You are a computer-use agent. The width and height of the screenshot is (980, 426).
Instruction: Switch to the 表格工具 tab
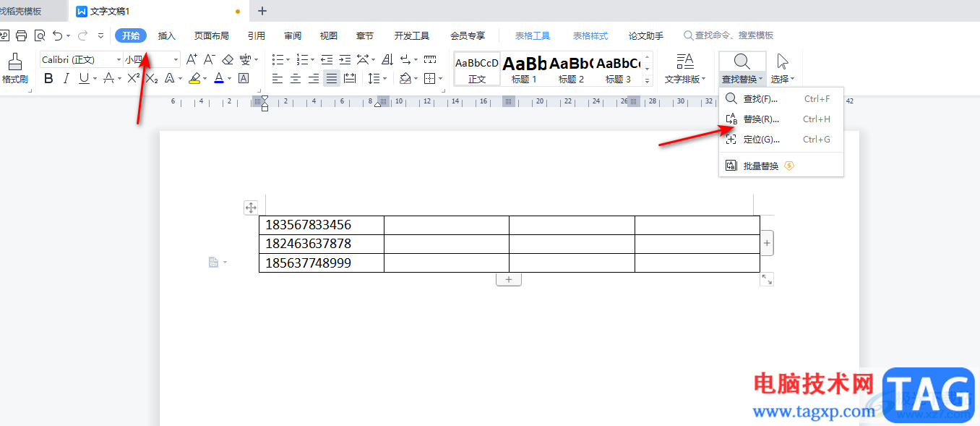[x=533, y=35]
